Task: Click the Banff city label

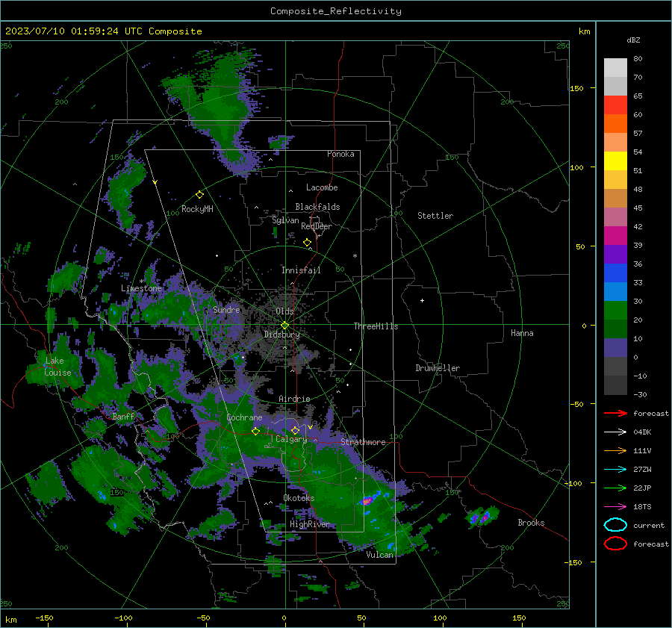Action: pos(123,416)
